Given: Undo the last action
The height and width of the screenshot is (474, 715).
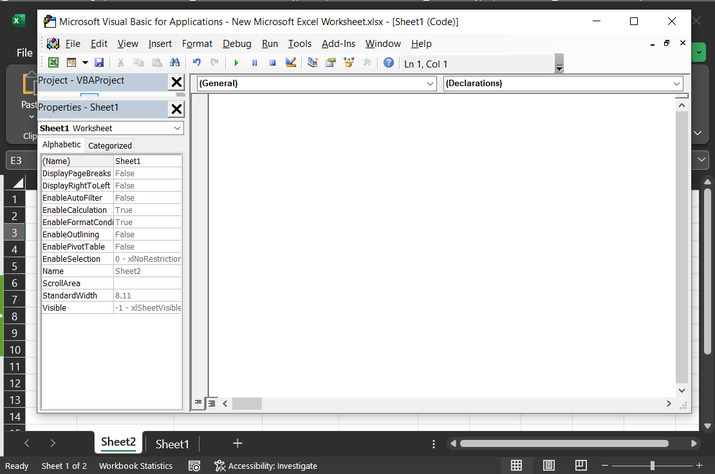Looking at the screenshot, I should click(x=197, y=63).
